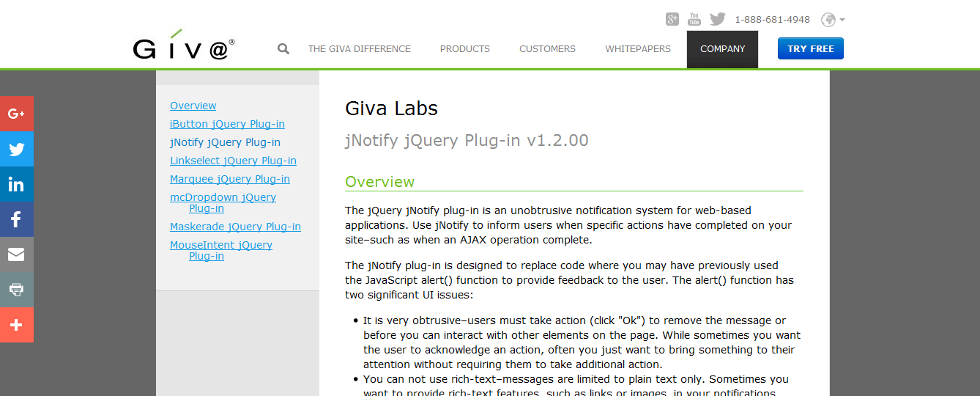This screenshot has width=980, height=396.
Task: Click the Giva logo to go home
Action: pos(183,48)
